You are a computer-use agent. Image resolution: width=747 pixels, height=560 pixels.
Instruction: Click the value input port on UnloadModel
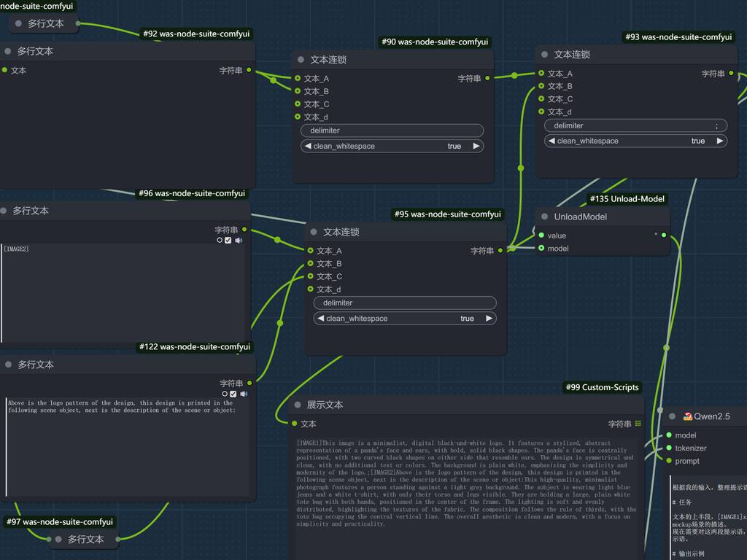541,236
